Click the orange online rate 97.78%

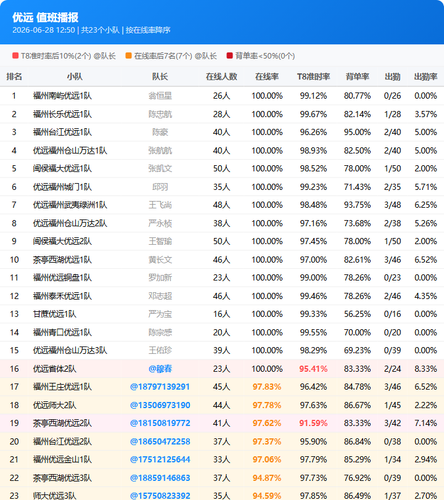point(267,405)
